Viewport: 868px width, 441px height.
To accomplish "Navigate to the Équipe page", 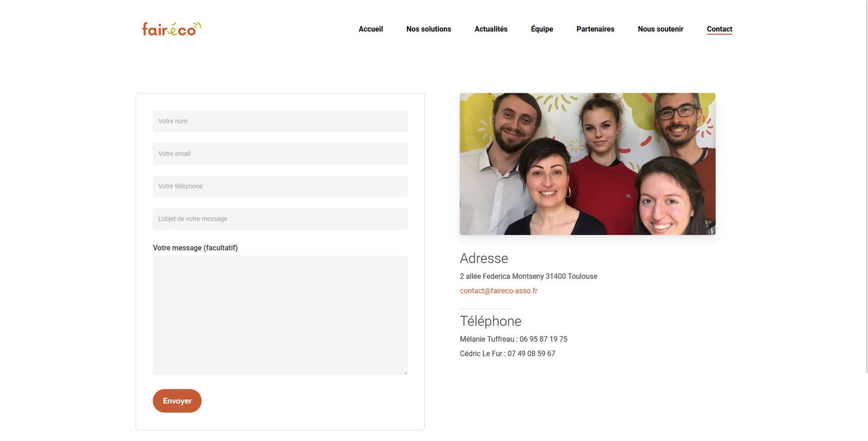I will [542, 29].
